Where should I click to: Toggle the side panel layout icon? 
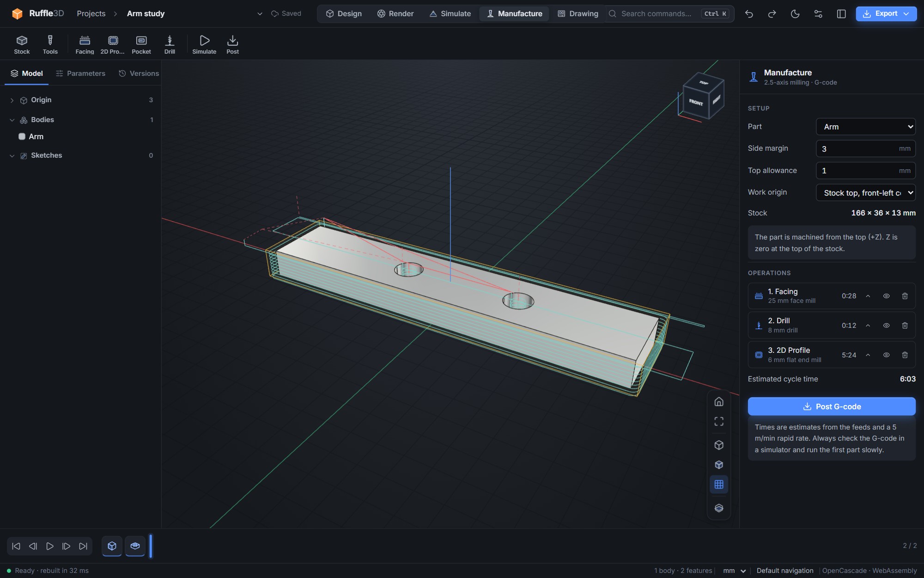pyautogui.click(x=841, y=14)
